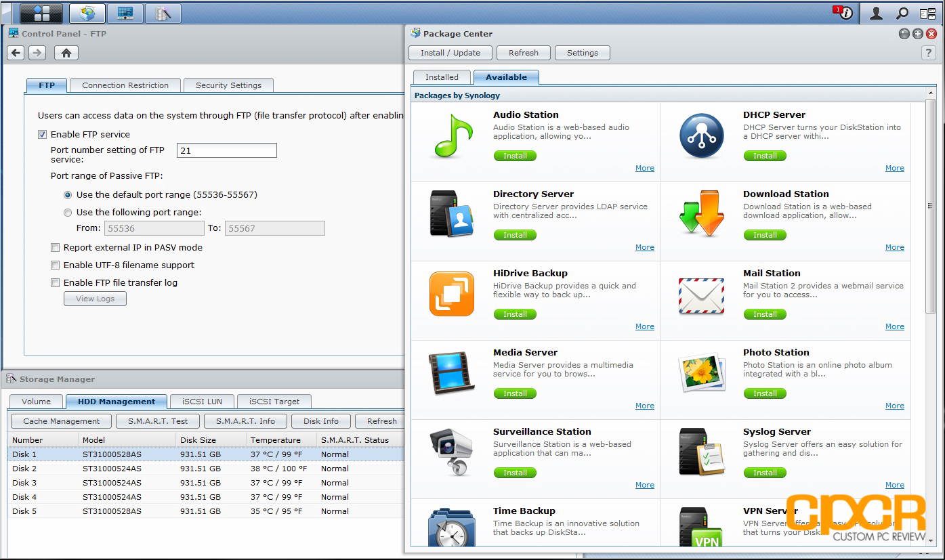The width and height of the screenshot is (945, 560).
Task: Install the Download Station package
Action: (x=765, y=235)
